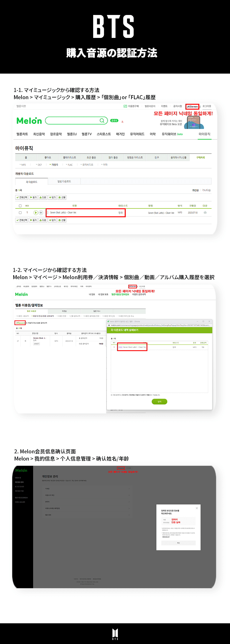230x644 pixels.
Task: Click the Melon logo on the 멜론 이용권/결제정보 page
Action: pos(21,294)
